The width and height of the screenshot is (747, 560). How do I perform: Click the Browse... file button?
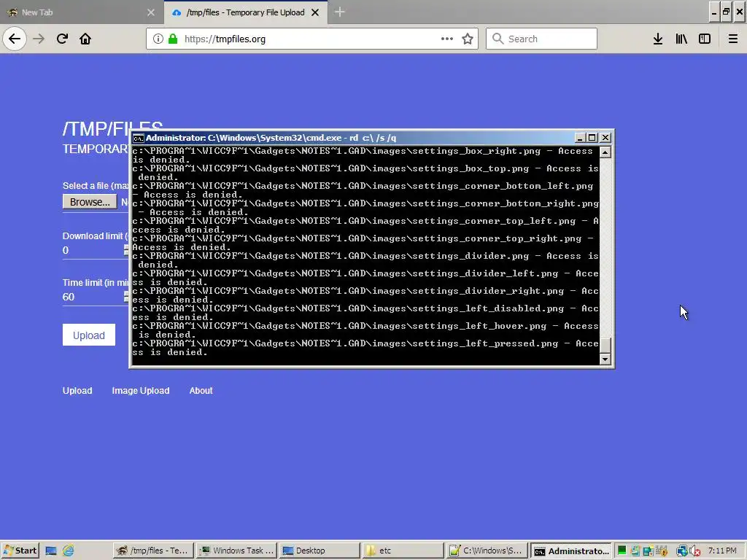pos(90,202)
